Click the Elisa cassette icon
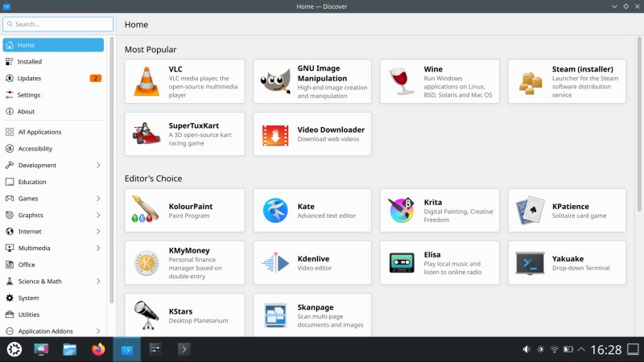This screenshot has height=362, width=644. click(401, 263)
